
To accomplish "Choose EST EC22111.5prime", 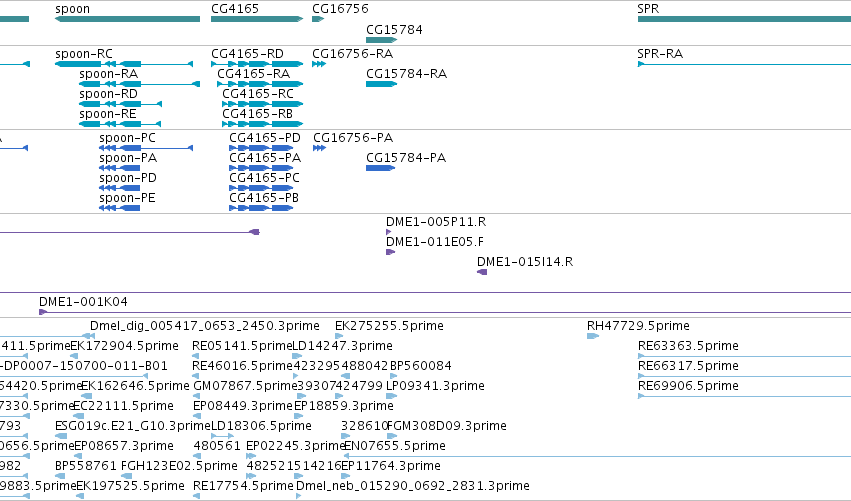I will (x=123, y=406).
